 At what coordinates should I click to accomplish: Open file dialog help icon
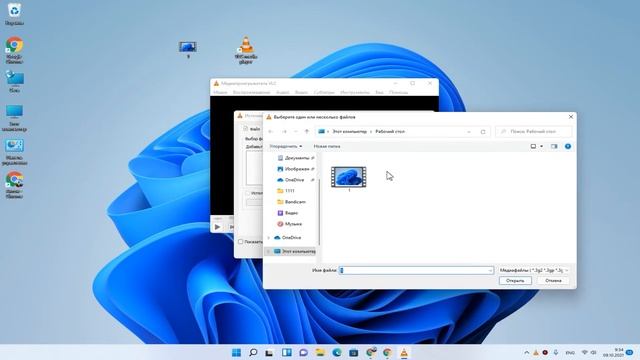568,146
